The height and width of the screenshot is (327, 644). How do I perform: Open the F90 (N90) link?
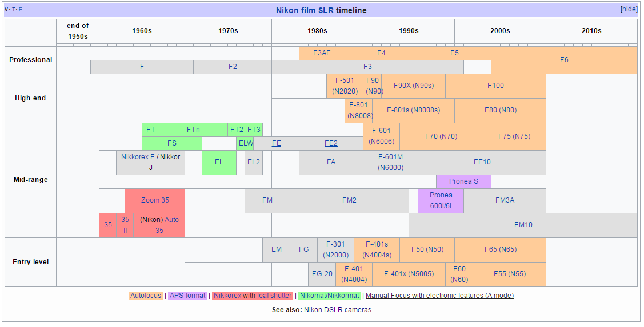click(x=374, y=86)
